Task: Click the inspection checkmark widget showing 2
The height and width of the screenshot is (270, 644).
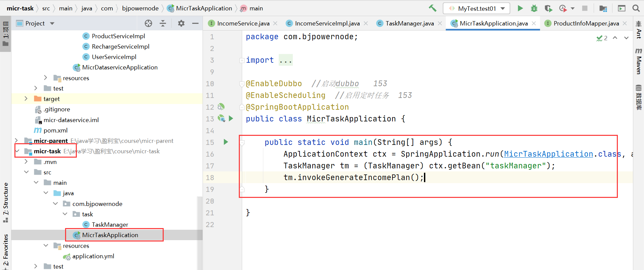Action: (x=602, y=38)
